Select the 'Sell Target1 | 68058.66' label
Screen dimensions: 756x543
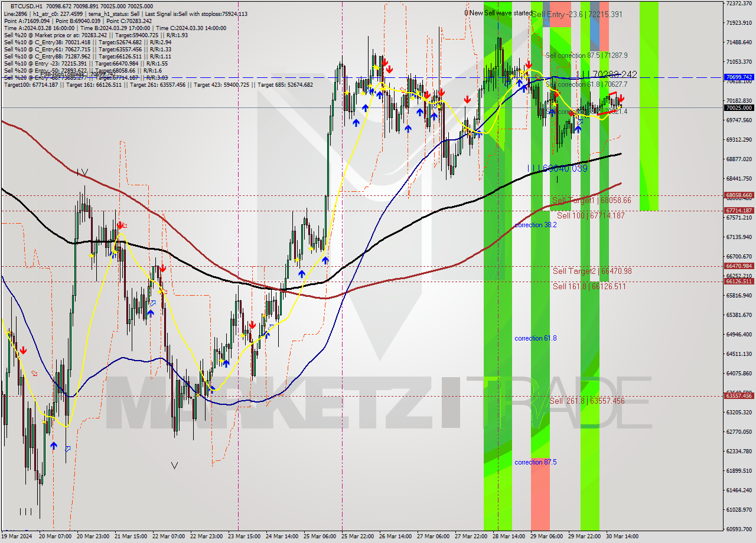tap(591, 200)
